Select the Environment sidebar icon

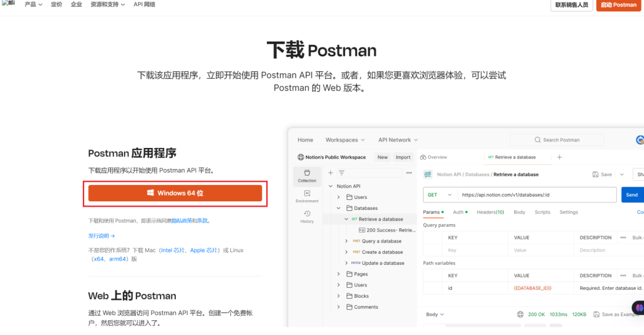(307, 196)
